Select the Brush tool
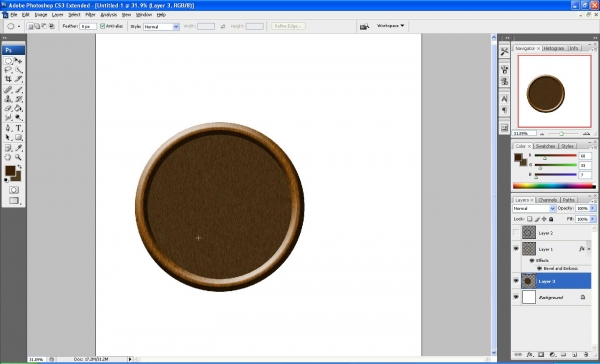Image resolution: width=600 pixels, height=364 pixels. (18, 90)
